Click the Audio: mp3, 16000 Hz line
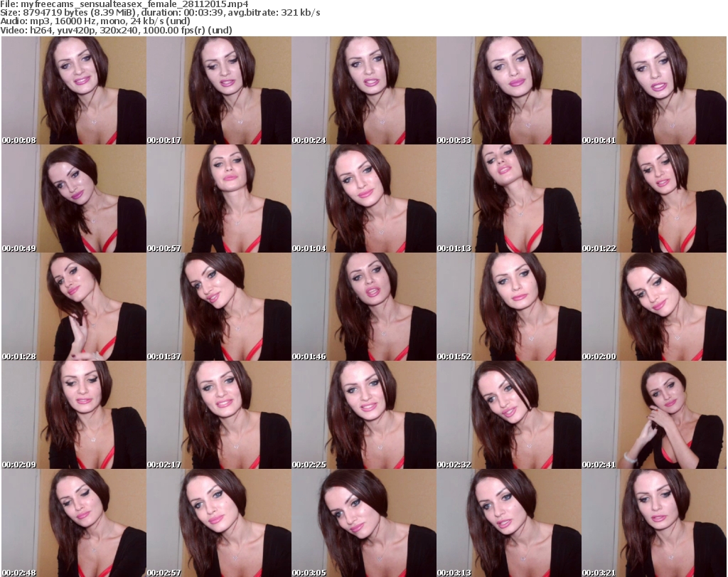This screenshot has width=728, height=577. pyautogui.click(x=95, y=21)
